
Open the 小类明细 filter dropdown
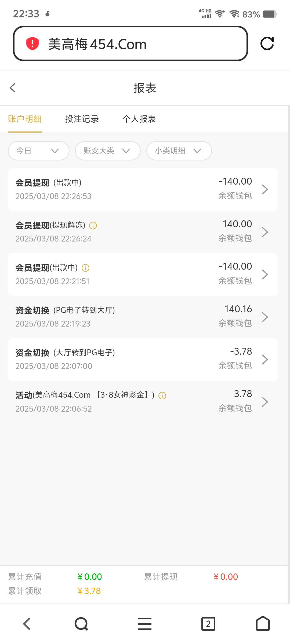point(179,151)
